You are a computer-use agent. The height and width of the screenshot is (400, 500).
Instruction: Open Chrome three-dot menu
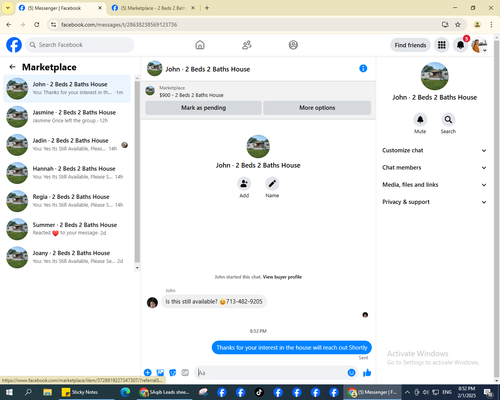point(491,24)
